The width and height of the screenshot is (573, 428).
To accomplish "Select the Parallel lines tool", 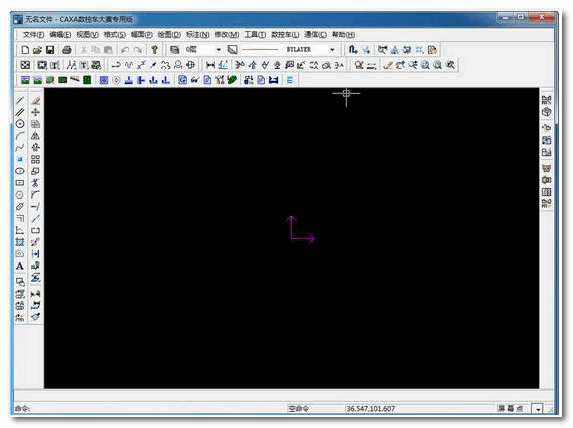I will click(x=20, y=112).
